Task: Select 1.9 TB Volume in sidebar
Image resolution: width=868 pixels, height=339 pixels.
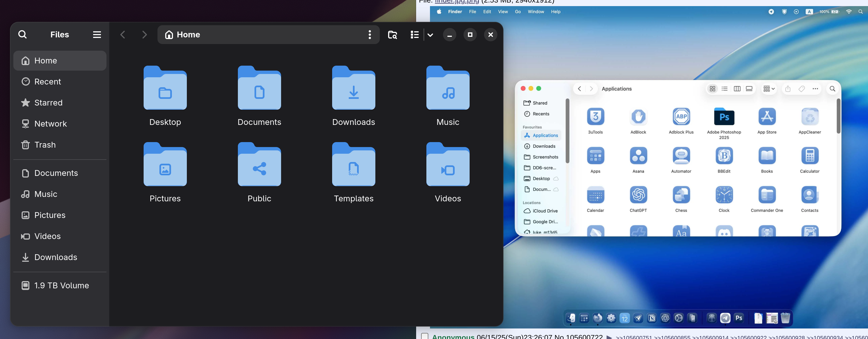Action: (60, 286)
